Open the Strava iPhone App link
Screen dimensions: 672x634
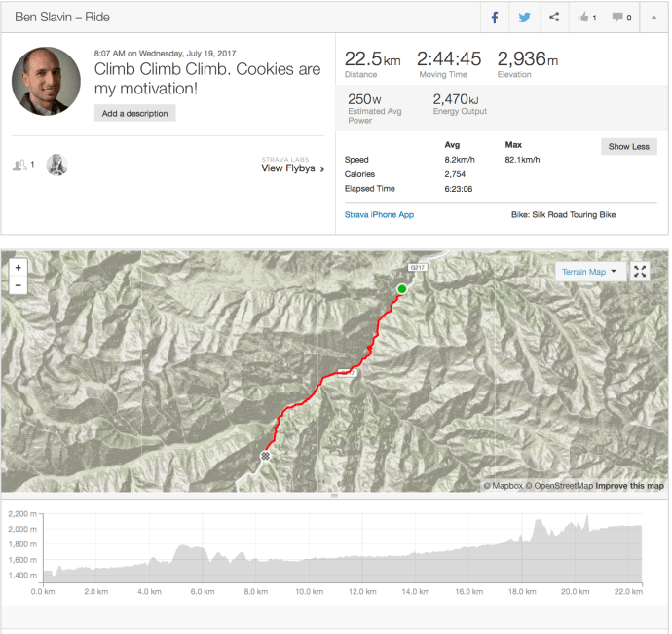coord(379,214)
